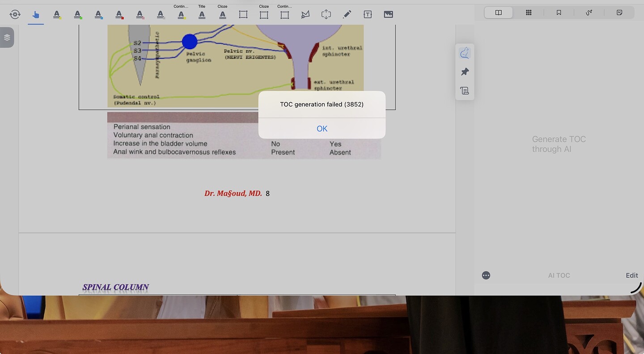Select the hand pointer tool
This screenshot has height=354, width=644.
coord(36,15)
